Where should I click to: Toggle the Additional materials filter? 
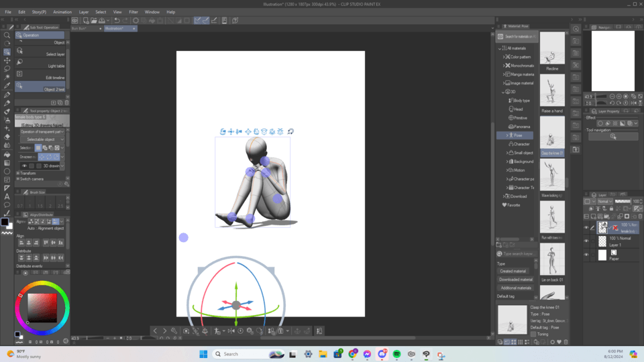[516, 288]
